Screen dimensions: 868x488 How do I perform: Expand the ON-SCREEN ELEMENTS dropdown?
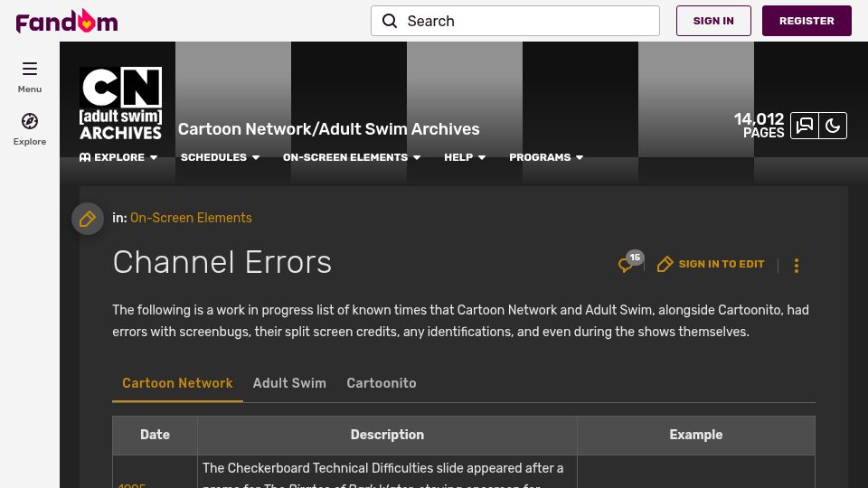[352, 157]
